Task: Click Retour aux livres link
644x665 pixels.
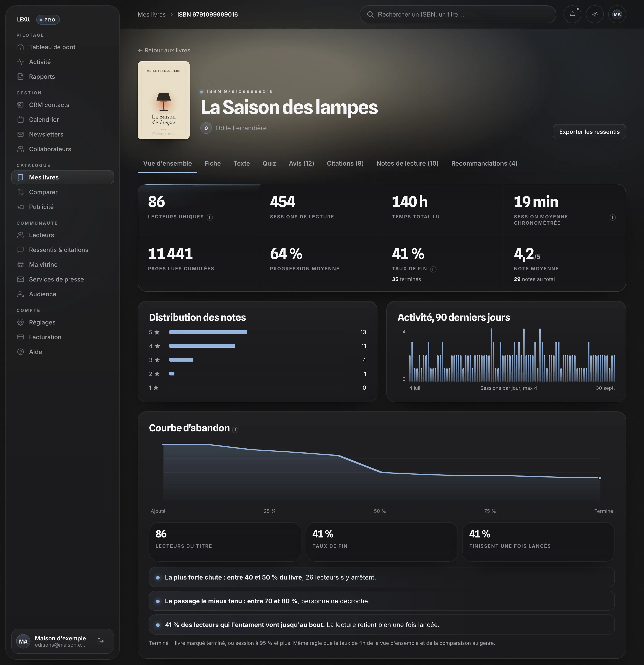Action: pos(164,50)
